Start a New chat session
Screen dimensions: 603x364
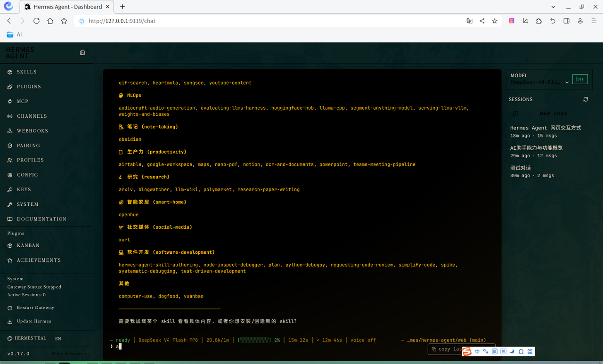coord(549,113)
